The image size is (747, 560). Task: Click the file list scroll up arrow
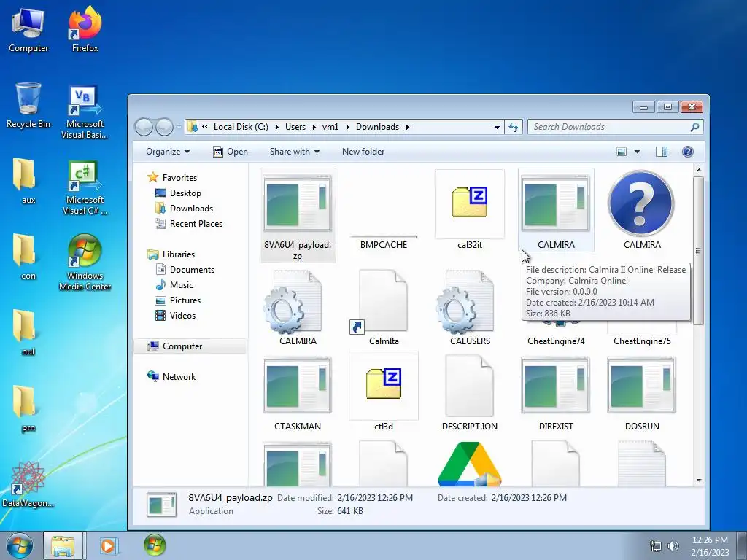[x=698, y=170]
